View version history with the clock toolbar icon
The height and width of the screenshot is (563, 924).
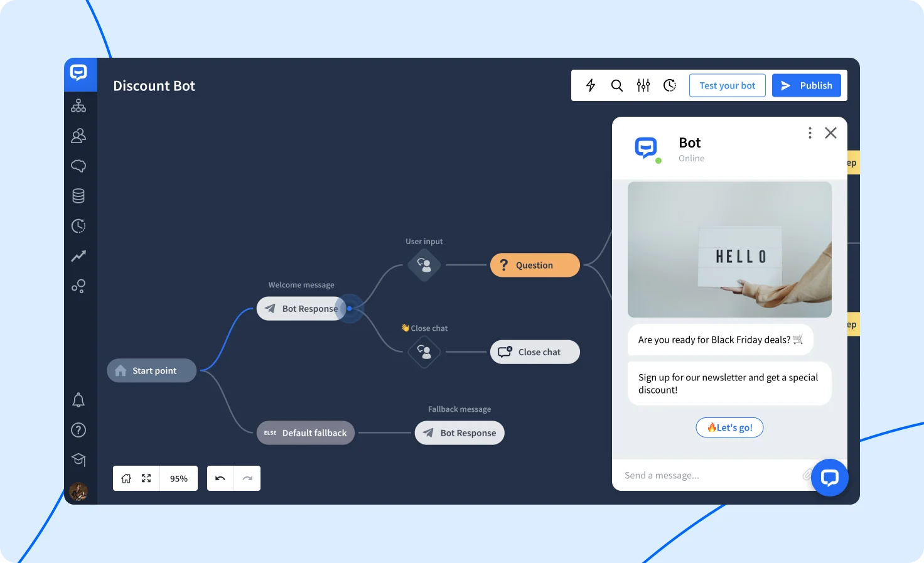pos(669,85)
